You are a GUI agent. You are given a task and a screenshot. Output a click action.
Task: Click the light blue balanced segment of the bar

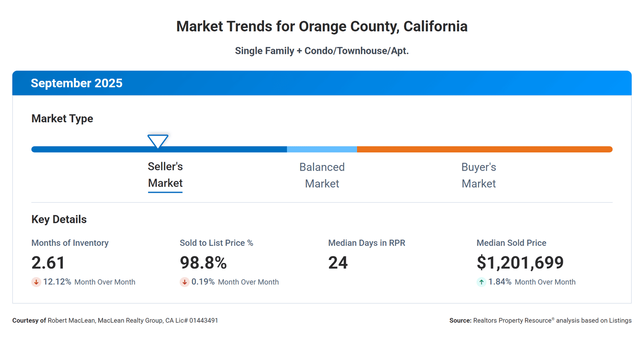click(322, 149)
